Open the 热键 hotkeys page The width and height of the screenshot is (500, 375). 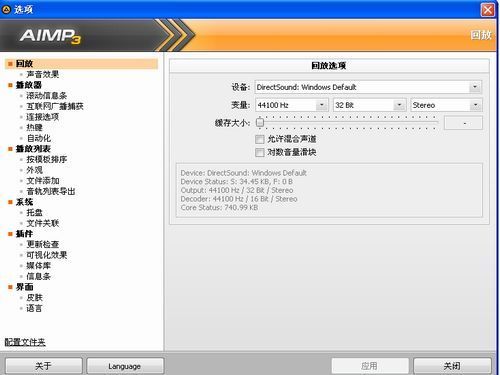coord(35,127)
